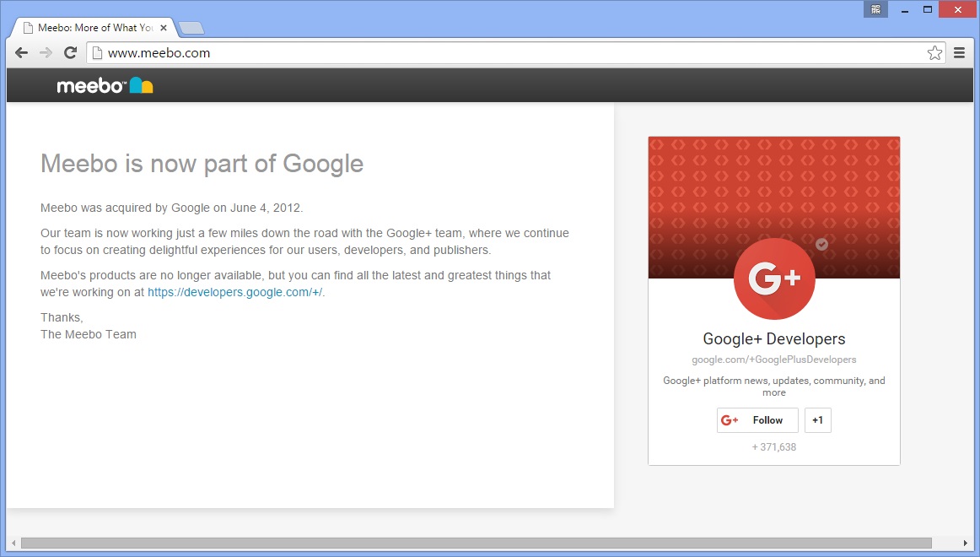Click the scrollbar left arrow
The height and width of the screenshot is (557, 980).
tap(13, 543)
